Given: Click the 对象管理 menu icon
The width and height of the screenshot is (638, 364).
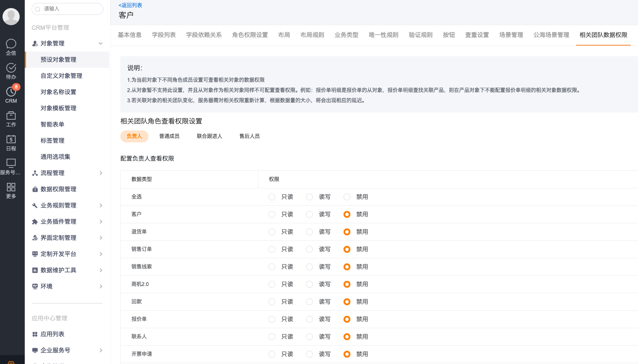Looking at the screenshot, I should 35,43.
